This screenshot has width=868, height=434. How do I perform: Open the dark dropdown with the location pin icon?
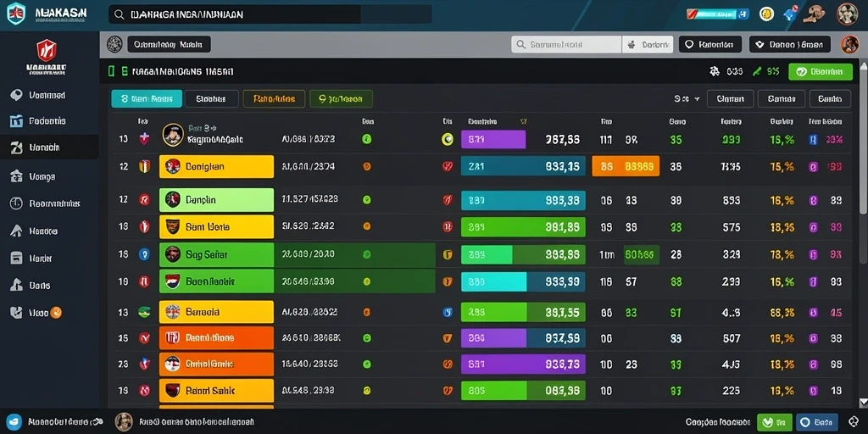click(710, 44)
